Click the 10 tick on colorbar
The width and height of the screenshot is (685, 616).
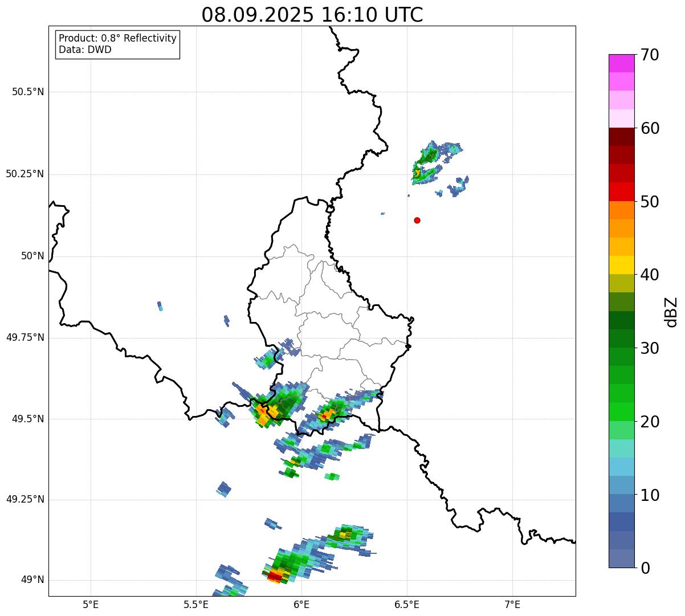(x=650, y=495)
